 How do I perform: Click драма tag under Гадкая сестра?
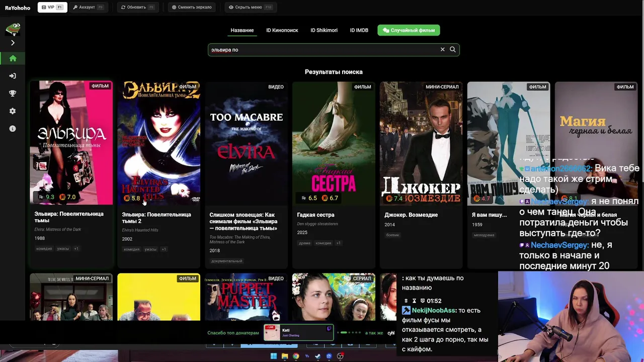click(x=304, y=243)
